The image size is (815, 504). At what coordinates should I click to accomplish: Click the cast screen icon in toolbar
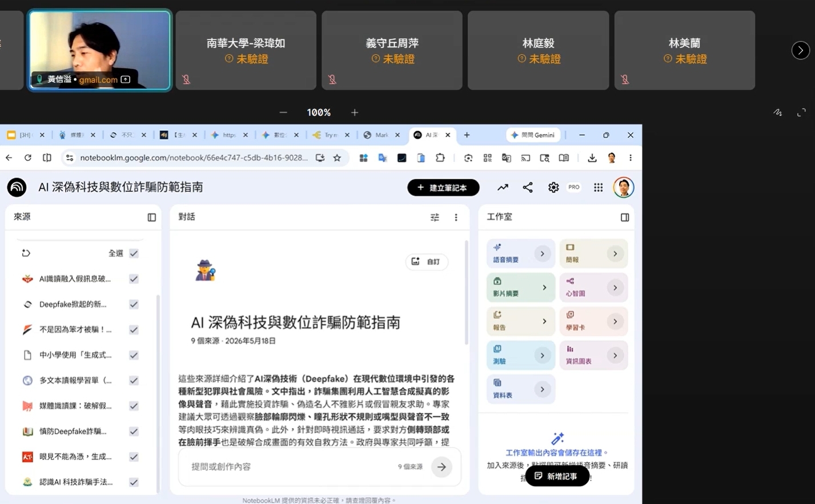(x=525, y=158)
